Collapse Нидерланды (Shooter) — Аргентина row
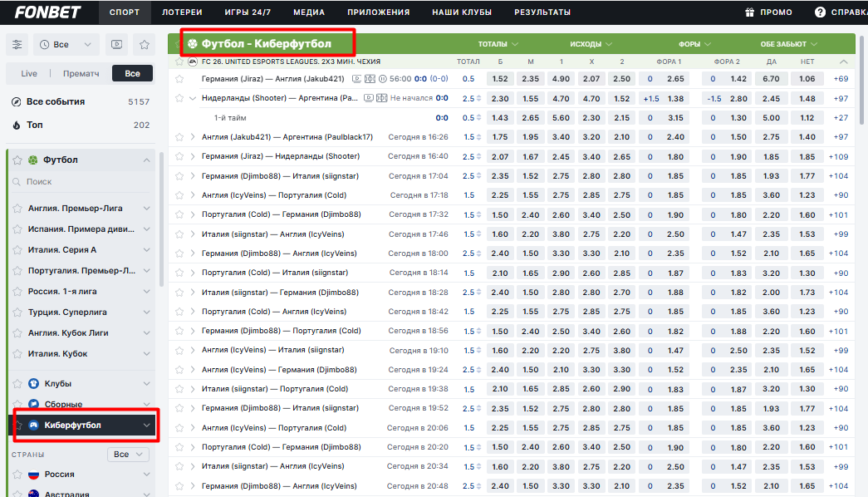The image size is (868, 497). click(x=193, y=99)
